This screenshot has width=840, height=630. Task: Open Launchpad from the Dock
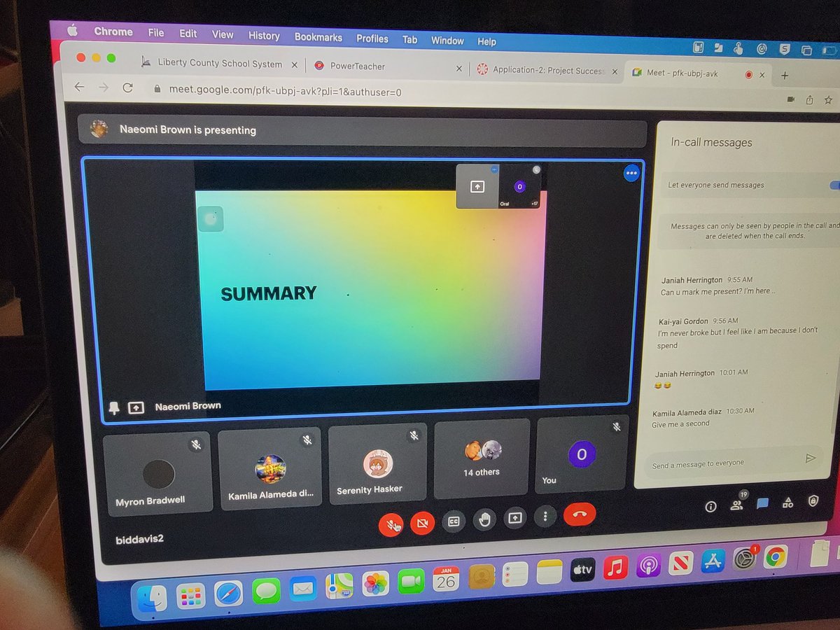coord(190,596)
